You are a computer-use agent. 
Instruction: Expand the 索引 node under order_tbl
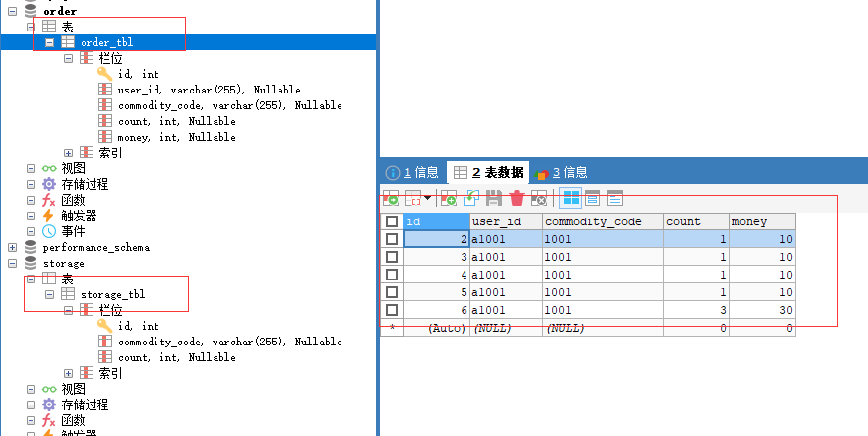(x=68, y=153)
